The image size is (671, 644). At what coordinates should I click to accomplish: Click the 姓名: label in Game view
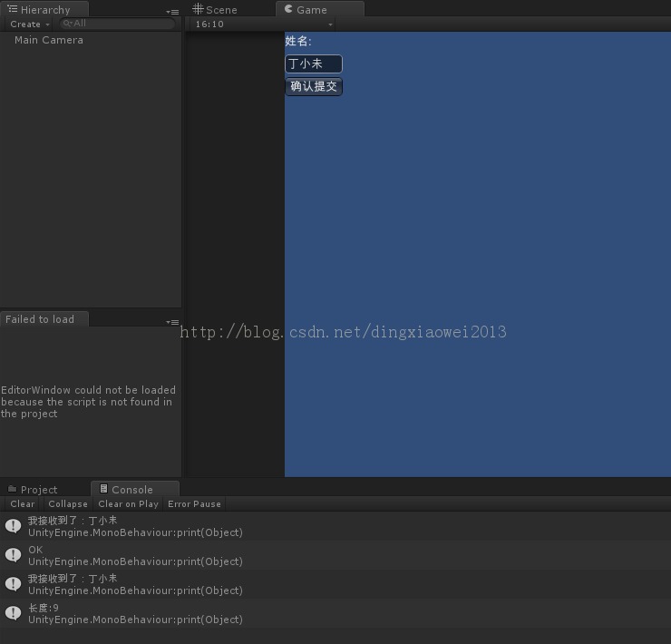(298, 41)
